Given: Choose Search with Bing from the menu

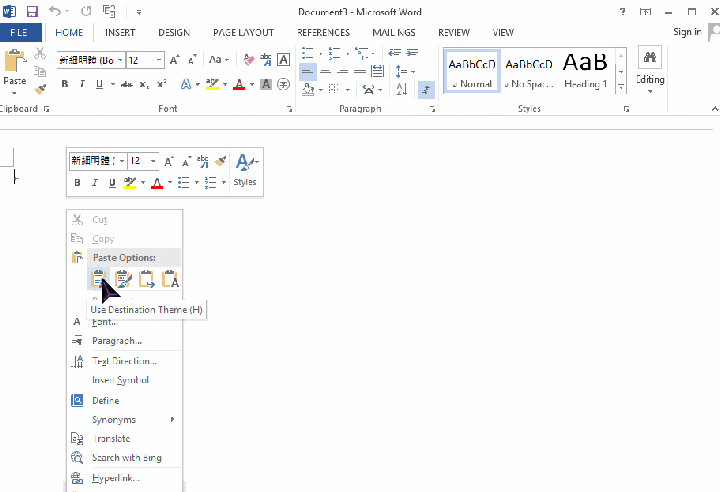Looking at the screenshot, I should tap(125, 458).
